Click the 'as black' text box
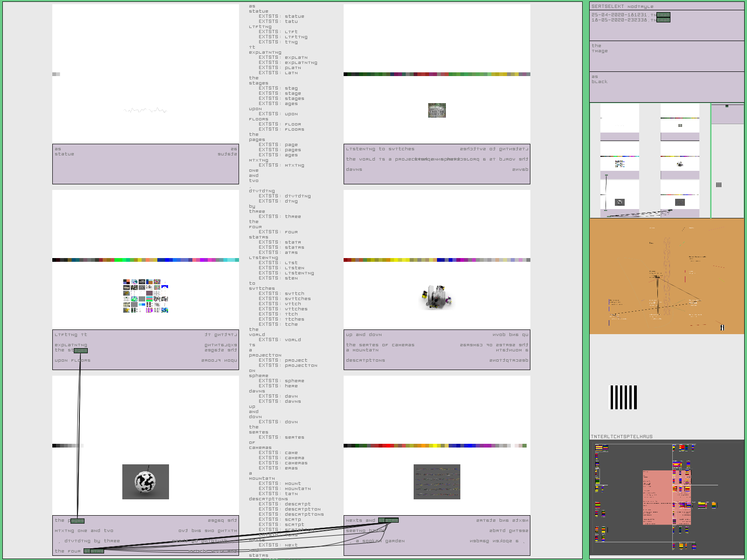 click(x=666, y=86)
